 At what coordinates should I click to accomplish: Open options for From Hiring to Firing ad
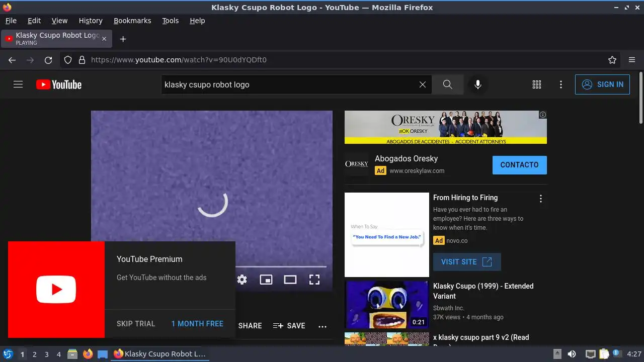click(541, 199)
